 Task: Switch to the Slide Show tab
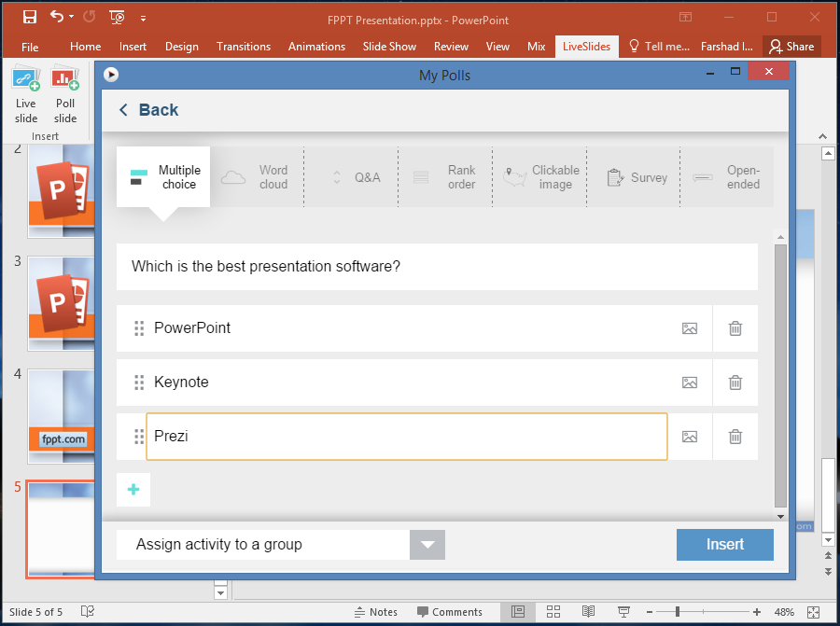click(389, 47)
